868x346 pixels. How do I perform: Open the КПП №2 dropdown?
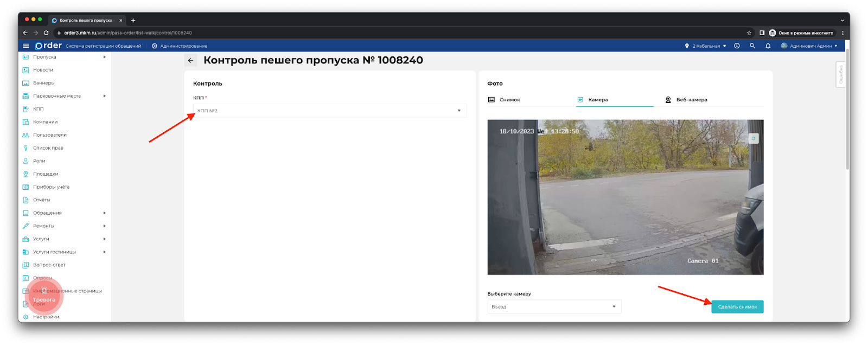pyautogui.click(x=329, y=111)
